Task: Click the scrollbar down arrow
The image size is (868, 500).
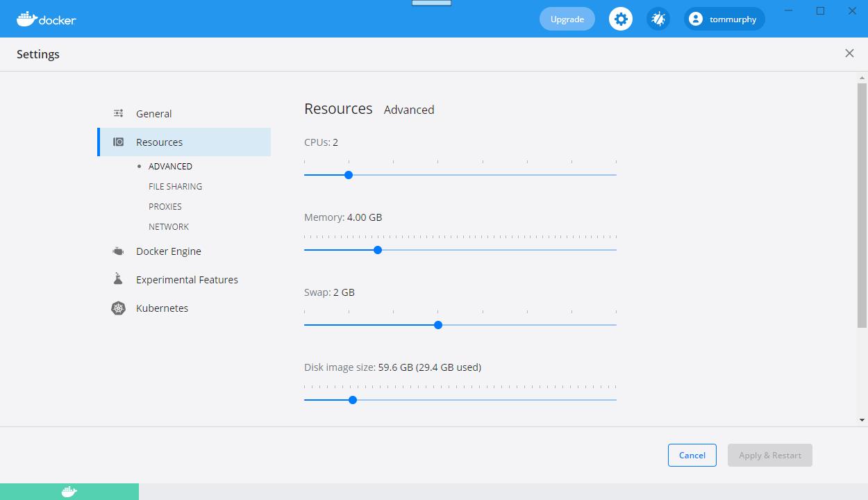Action: [862, 420]
